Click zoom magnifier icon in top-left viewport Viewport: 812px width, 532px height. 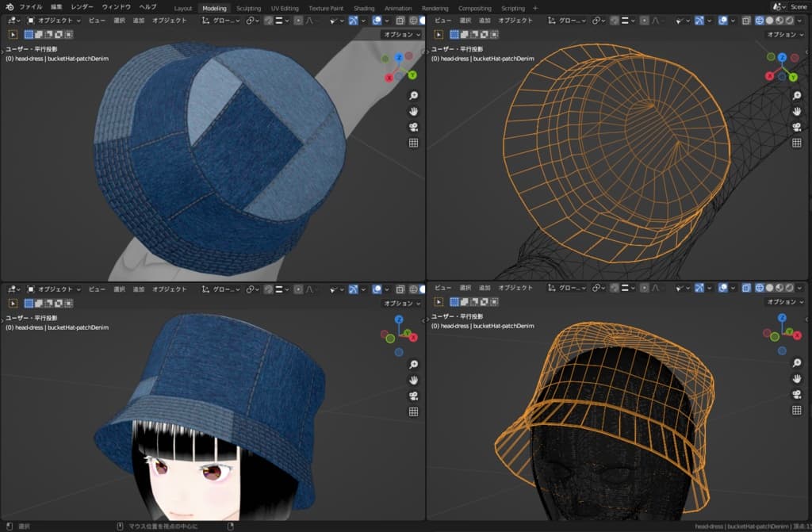pos(413,95)
